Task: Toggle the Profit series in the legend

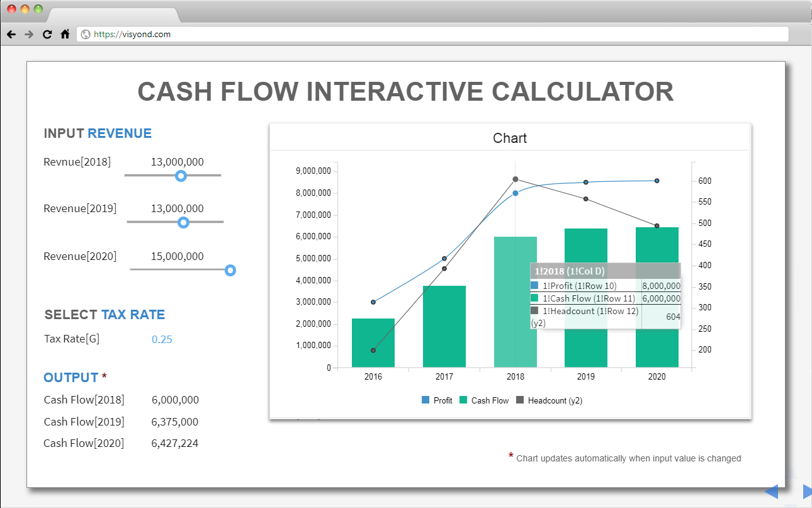Action: pyautogui.click(x=437, y=400)
